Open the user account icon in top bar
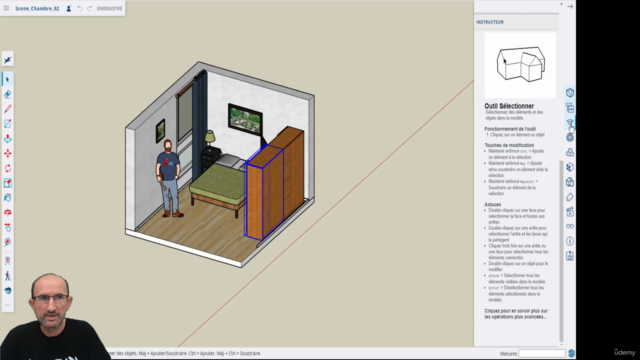The height and width of the screenshot is (360, 640). pyautogui.click(x=69, y=8)
